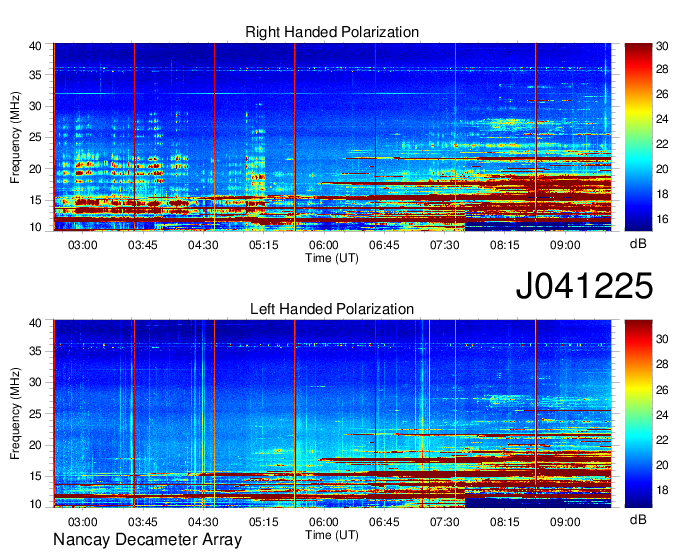Click the 09:00 tick on the left-handed plot
Viewport: 680px width, 552px height.
coord(565,522)
